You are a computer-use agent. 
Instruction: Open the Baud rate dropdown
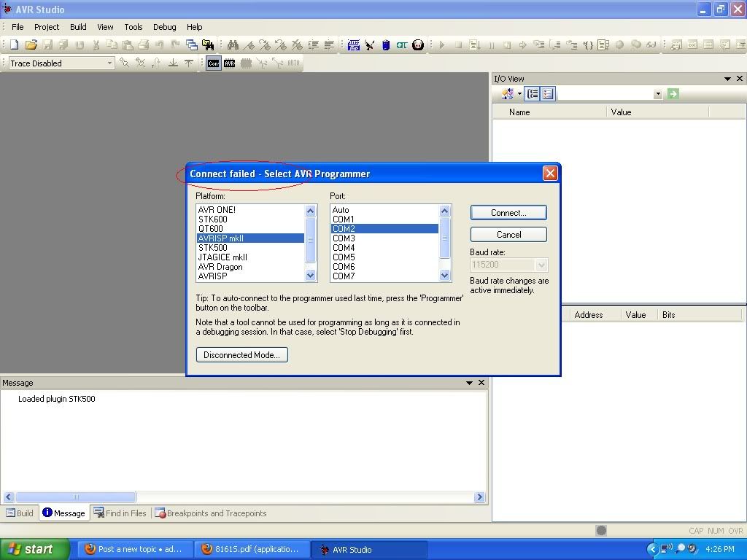[541, 265]
